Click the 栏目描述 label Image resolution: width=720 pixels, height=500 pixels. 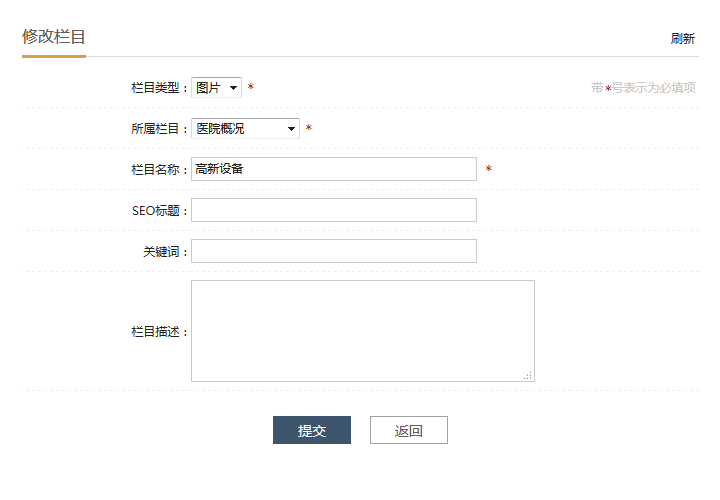(x=158, y=332)
